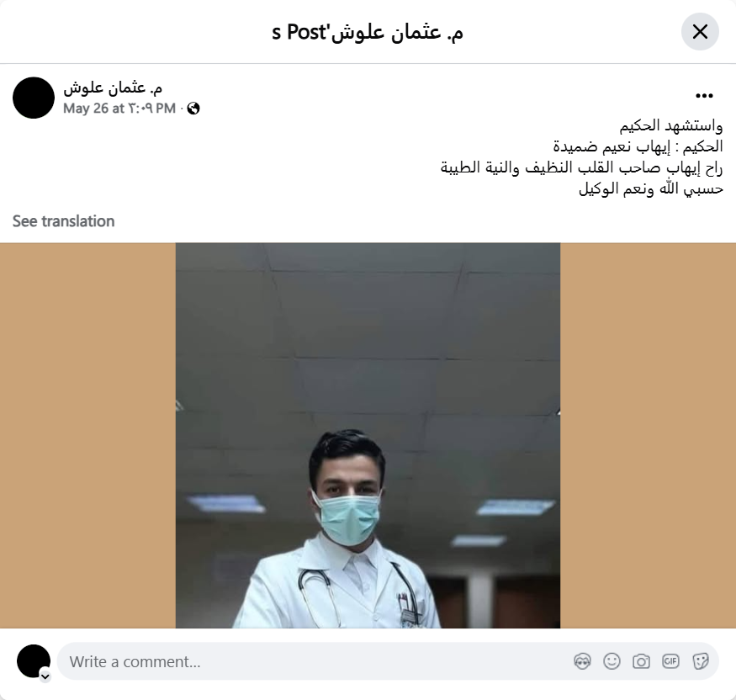Open the sticker picker in comment box

pos(700,661)
